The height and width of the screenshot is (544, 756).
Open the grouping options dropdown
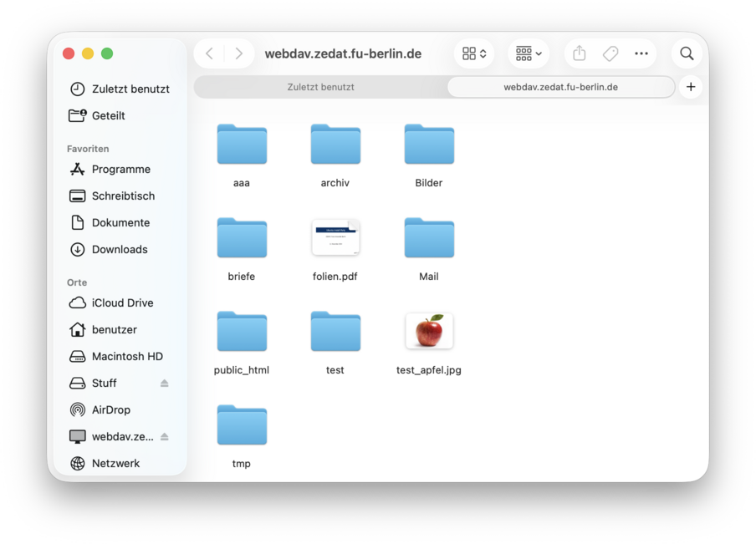pos(528,53)
